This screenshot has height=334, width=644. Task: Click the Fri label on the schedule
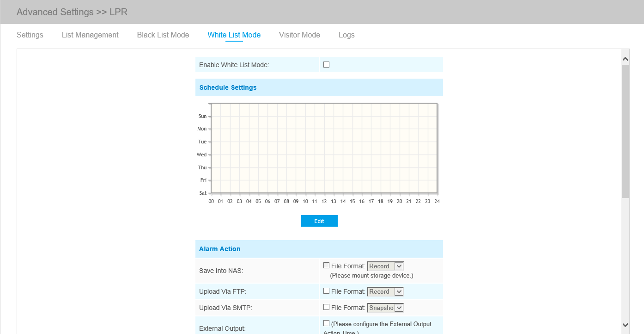tap(203, 180)
